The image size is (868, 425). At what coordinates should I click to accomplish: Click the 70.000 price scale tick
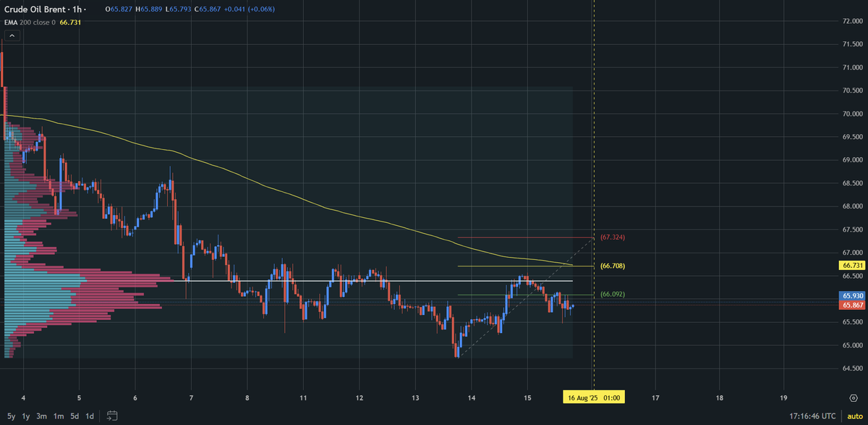[x=853, y=114]
